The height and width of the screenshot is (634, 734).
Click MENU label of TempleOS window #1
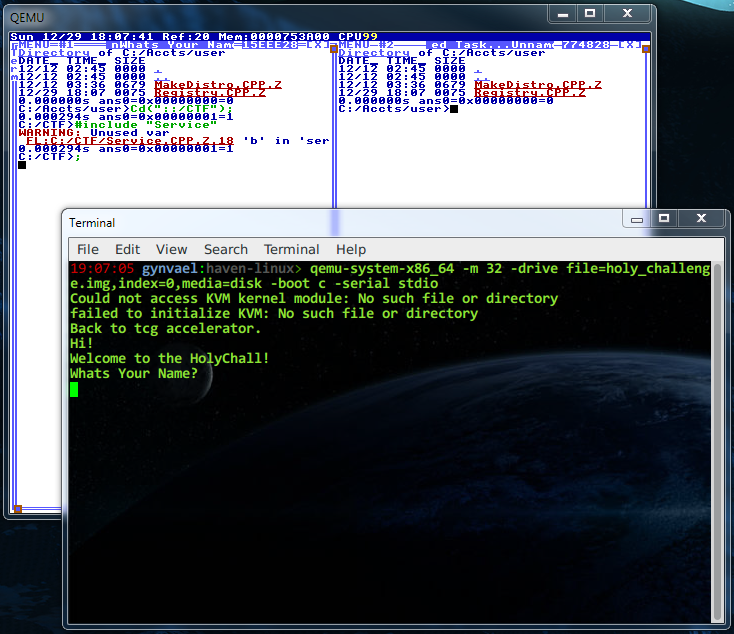click(34, 45)
